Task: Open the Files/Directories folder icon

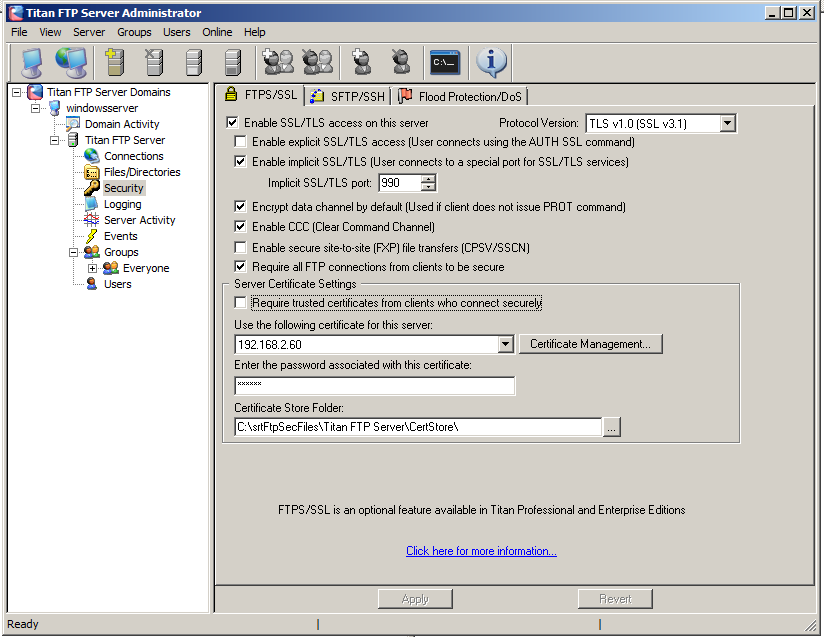Action: tap(92, 172)
